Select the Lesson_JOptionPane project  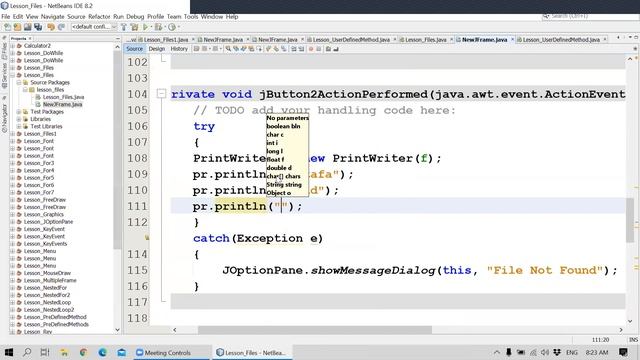pos(48,222)
